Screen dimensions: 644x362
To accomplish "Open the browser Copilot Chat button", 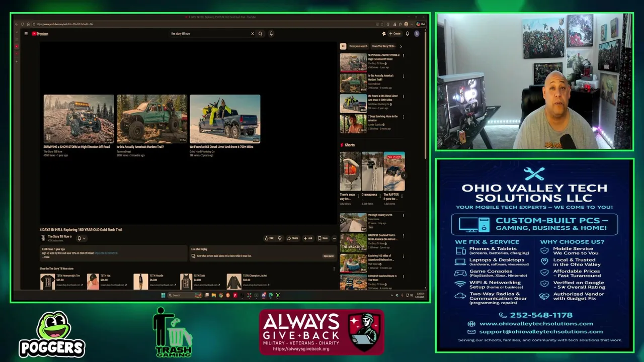I will tap(422, 24).
